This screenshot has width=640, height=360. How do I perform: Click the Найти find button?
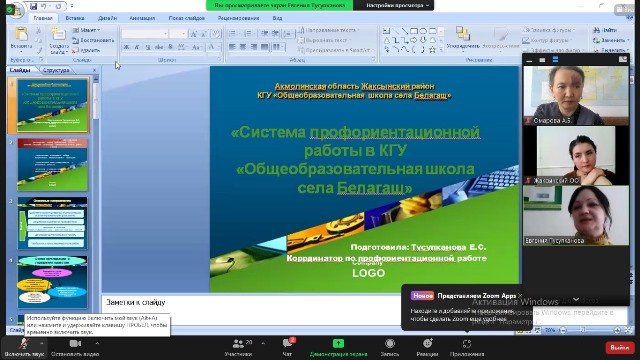[x=606, y=30]
